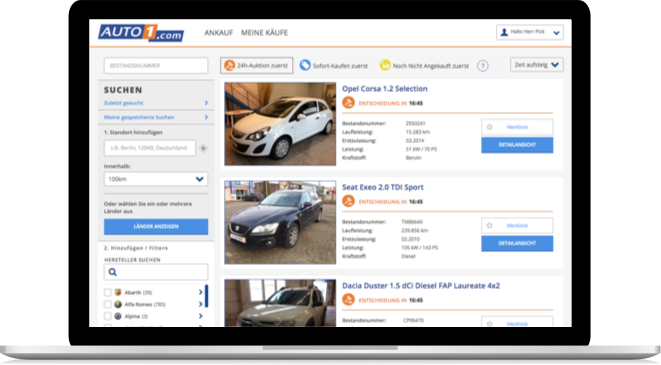Add Opel Corsa to Merkliste
This screenshot has width=661, height=365.
tap(517, 127)
